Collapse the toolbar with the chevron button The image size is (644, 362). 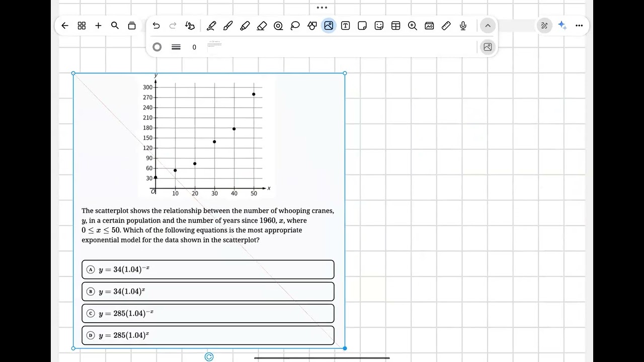coord(488,26)
